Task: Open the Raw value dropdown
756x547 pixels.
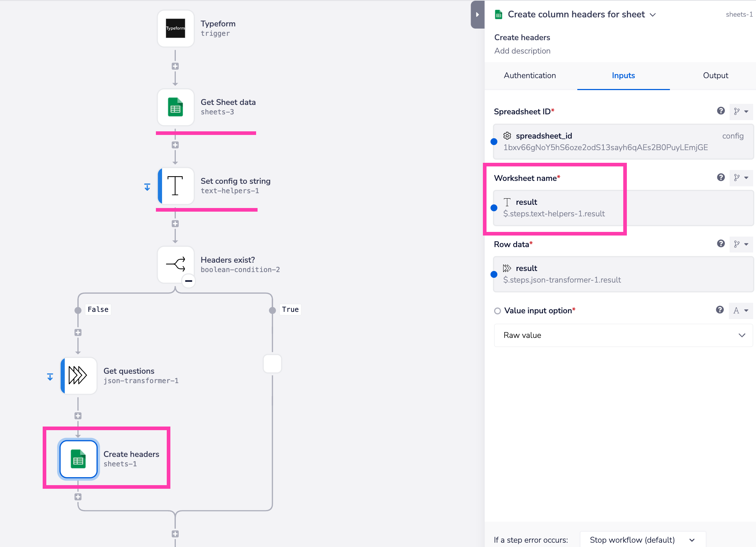Action: coord(623,335)
